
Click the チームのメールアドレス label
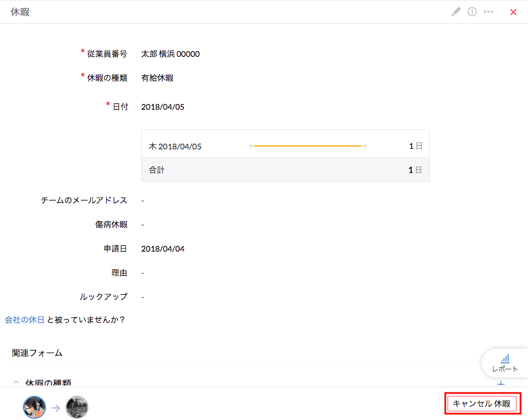pos(84,201)
